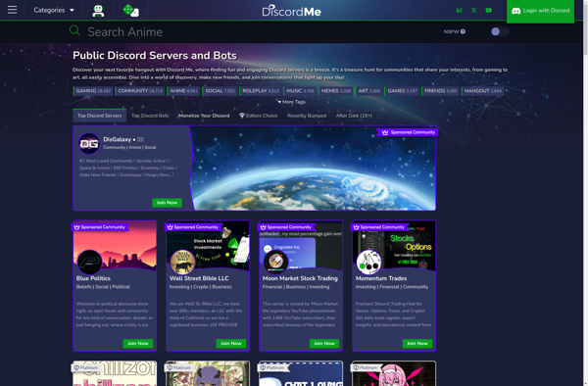588x386 pixels.
Task: Select the MEMES tag
Action: pyautogui.click(x=335, y=91)
